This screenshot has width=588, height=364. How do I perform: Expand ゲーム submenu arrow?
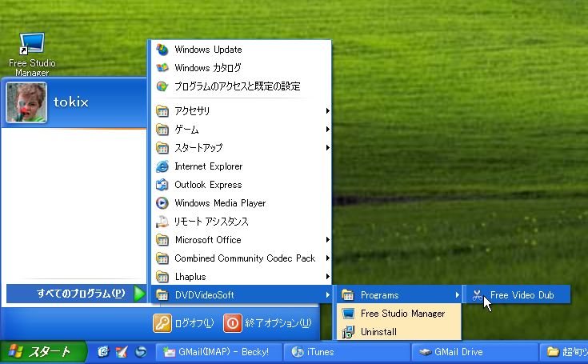(327, 130)
